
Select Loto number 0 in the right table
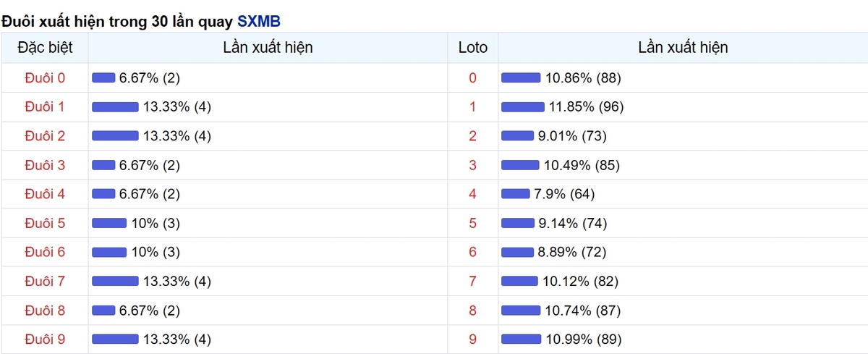click(473, 78)
